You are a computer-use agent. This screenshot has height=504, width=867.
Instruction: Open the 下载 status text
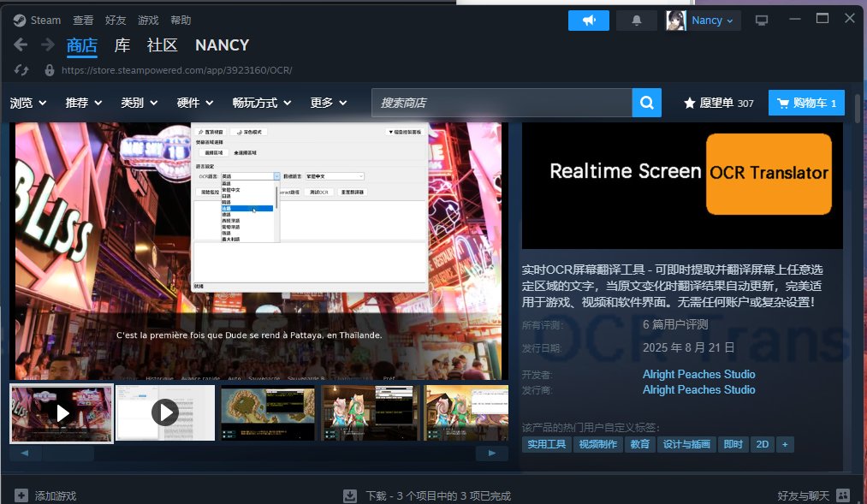(438, 495)
